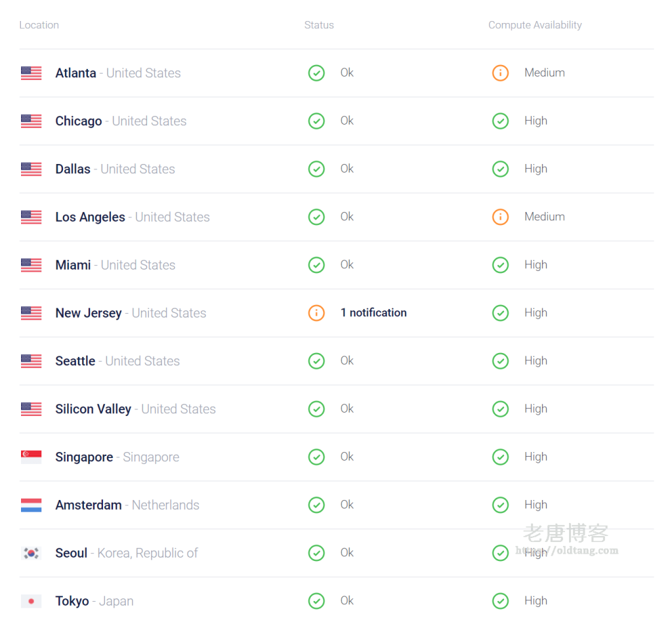Click the Medium label in Los Angeles row
The image size is (672, 622).
click(544, 217)
